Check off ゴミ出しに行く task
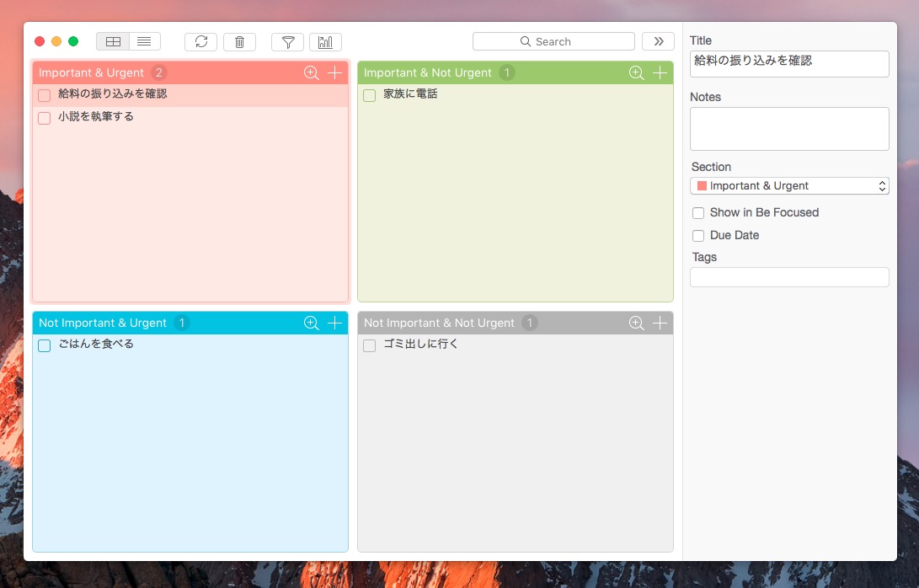Image resolution: width=919 pixels, height=588 pixels. [369, 345]
